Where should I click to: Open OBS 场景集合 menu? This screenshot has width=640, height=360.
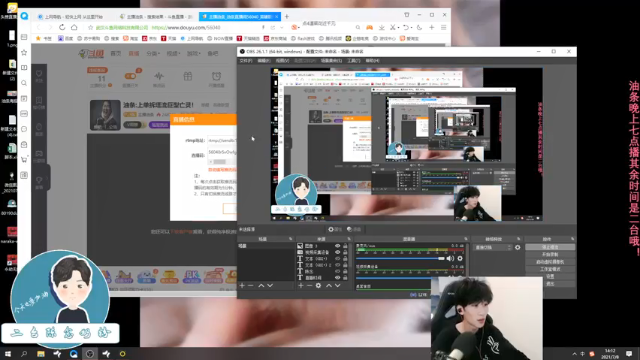tap(331, 61)
